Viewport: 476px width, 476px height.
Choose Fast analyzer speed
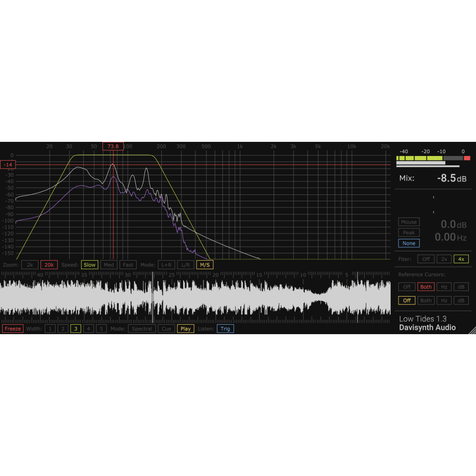click(x=128, y=265)
